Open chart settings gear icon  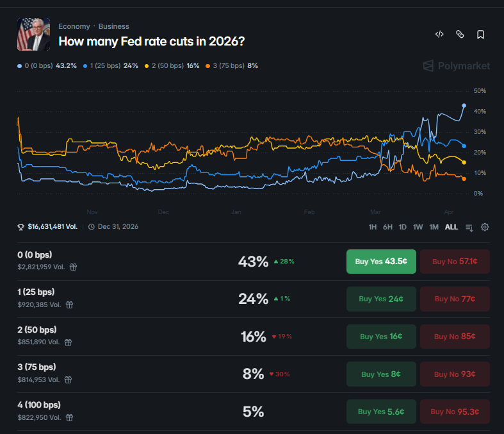click(485, 227)
